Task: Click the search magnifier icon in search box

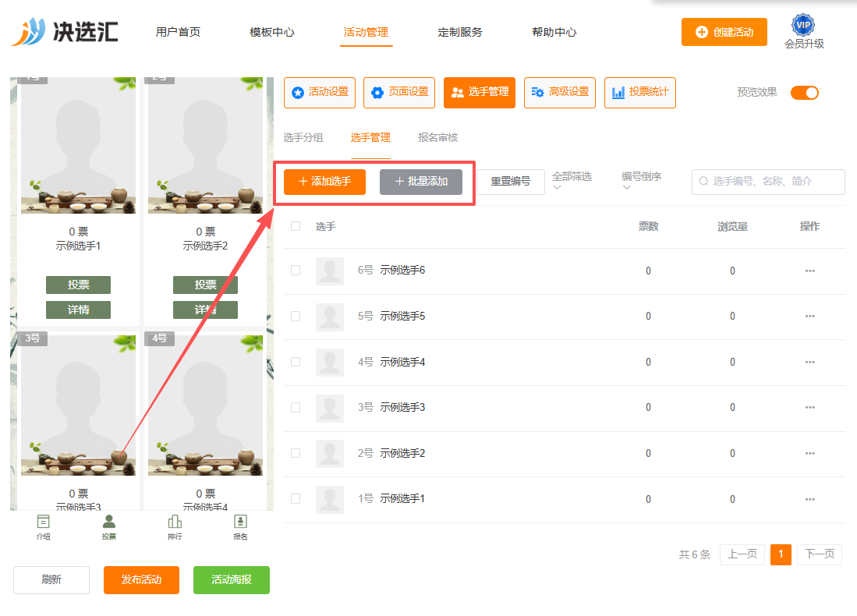Action: [x=704, y=182]
